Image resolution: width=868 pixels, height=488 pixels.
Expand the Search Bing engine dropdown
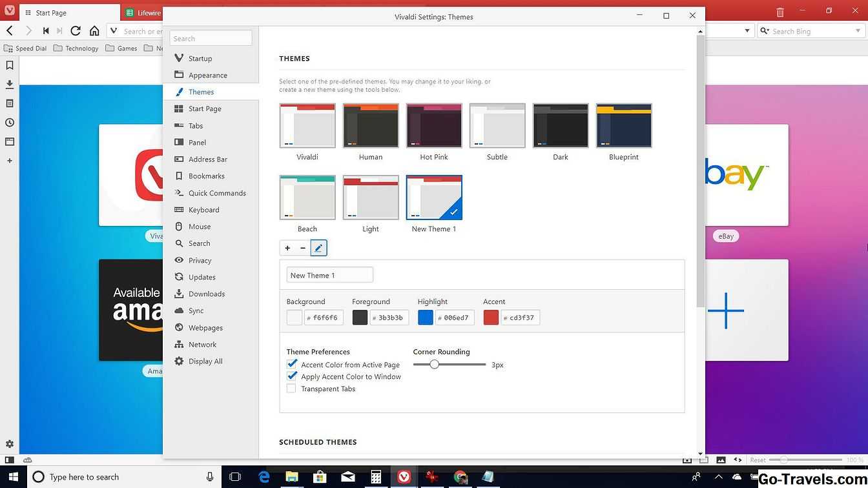pos(858,31)
